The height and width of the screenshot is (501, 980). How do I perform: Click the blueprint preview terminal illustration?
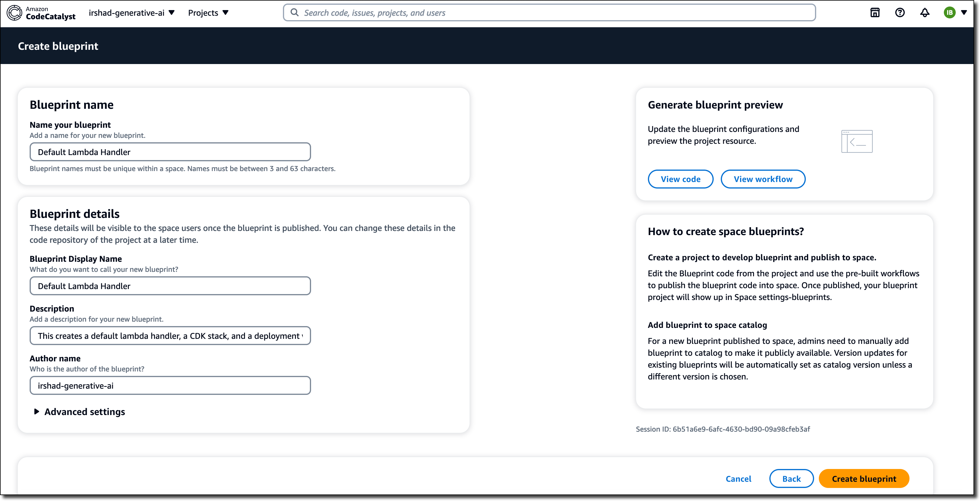857,141
